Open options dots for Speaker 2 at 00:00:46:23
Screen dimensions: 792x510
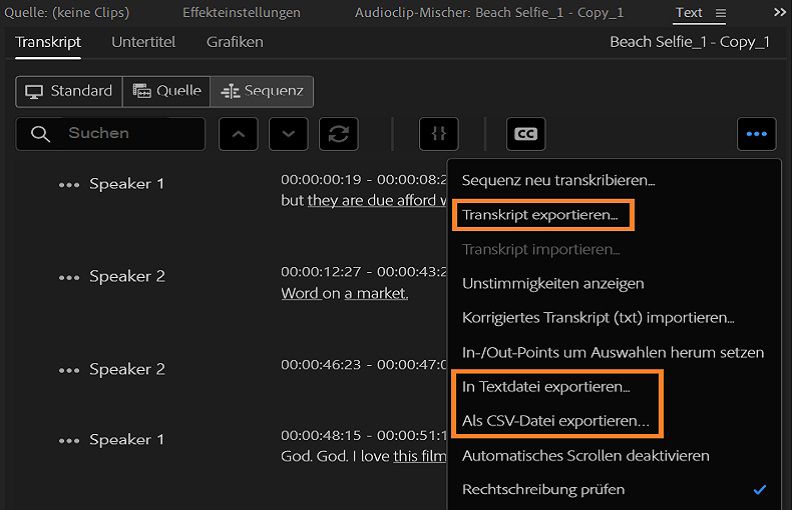coord(69,371)
